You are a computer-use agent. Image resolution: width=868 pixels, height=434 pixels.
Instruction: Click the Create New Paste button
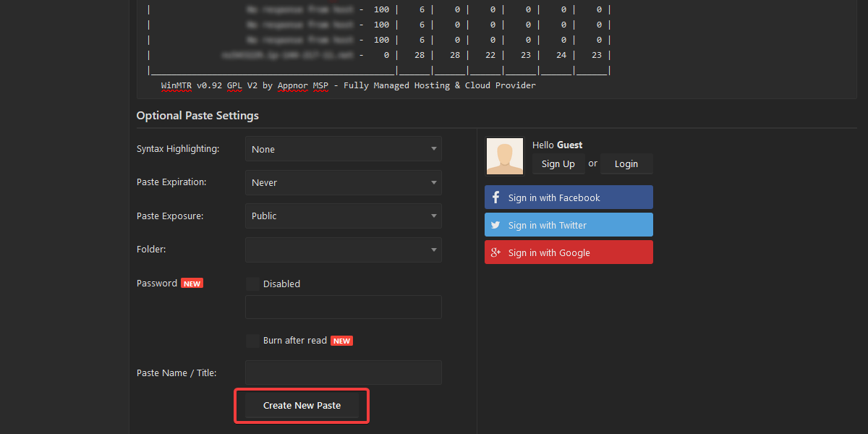[302, 406]
